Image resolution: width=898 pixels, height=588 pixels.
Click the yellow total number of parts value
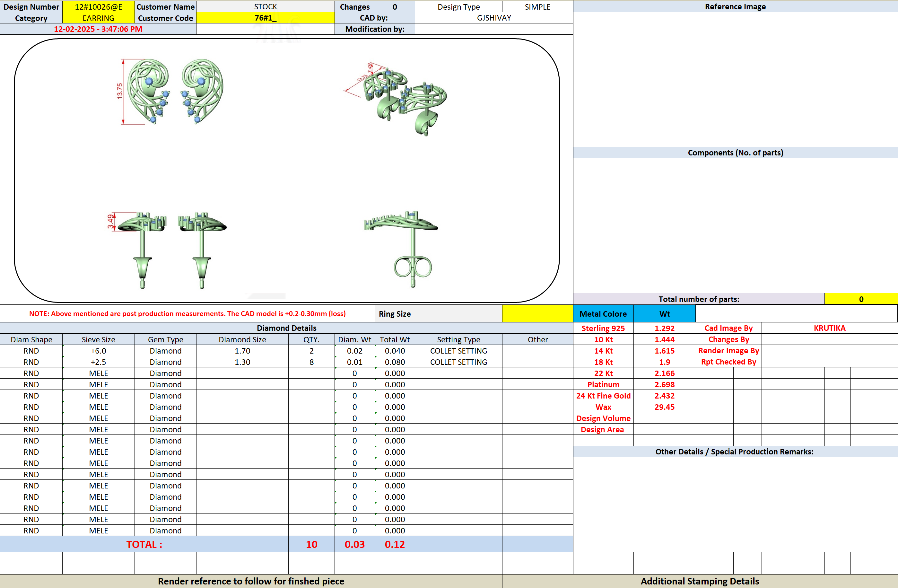click(x=861, y=299)
